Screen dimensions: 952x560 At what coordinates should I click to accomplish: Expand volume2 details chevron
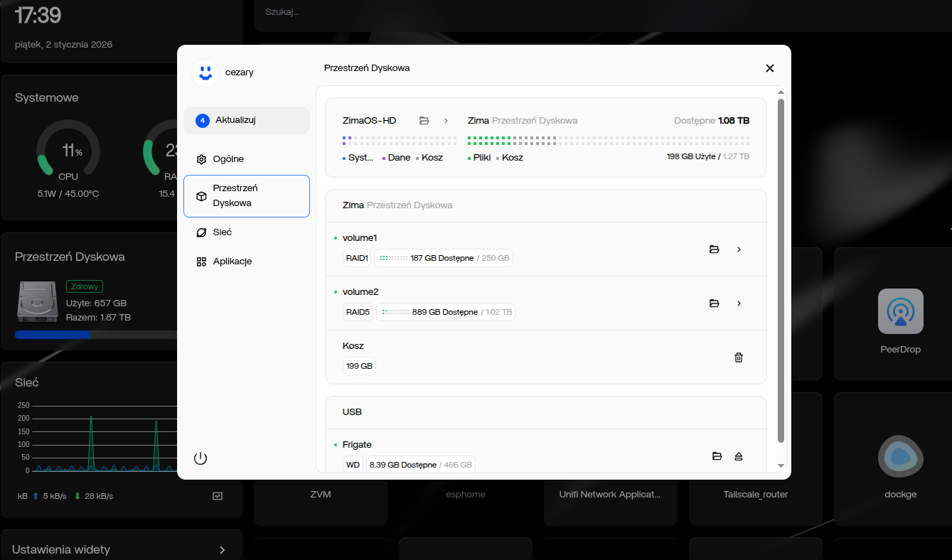(x=739, y=303)
